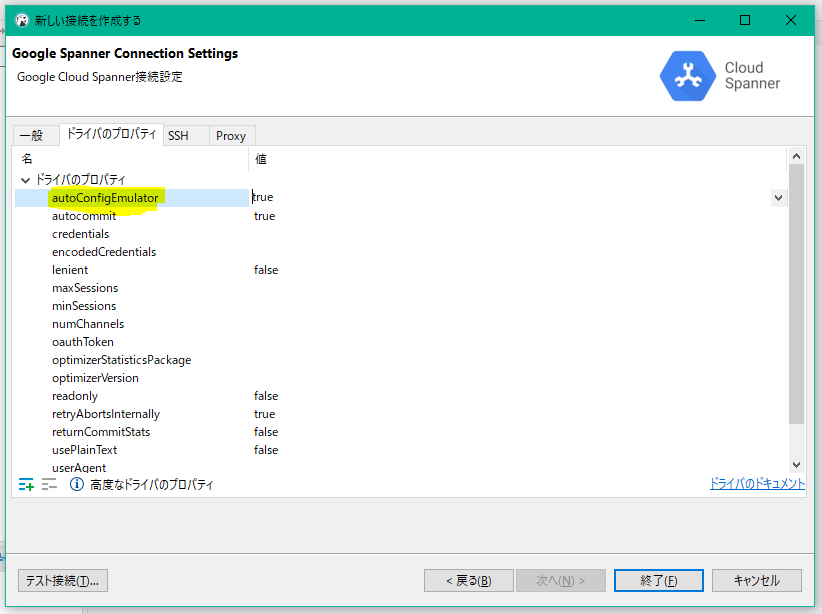This screenshot has height=614, width=822.
Task: Open the Proxy tab
Action: tap(231, 136)
